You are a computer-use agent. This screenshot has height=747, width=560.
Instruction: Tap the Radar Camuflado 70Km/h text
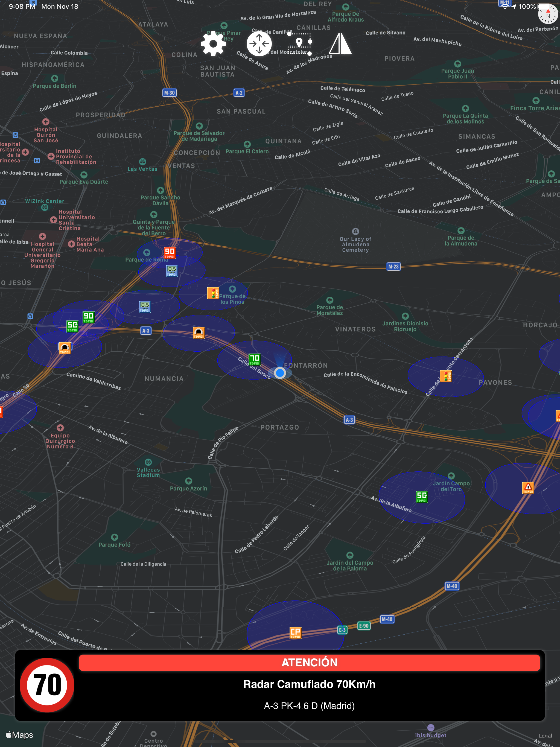click(x=309, y=684)
